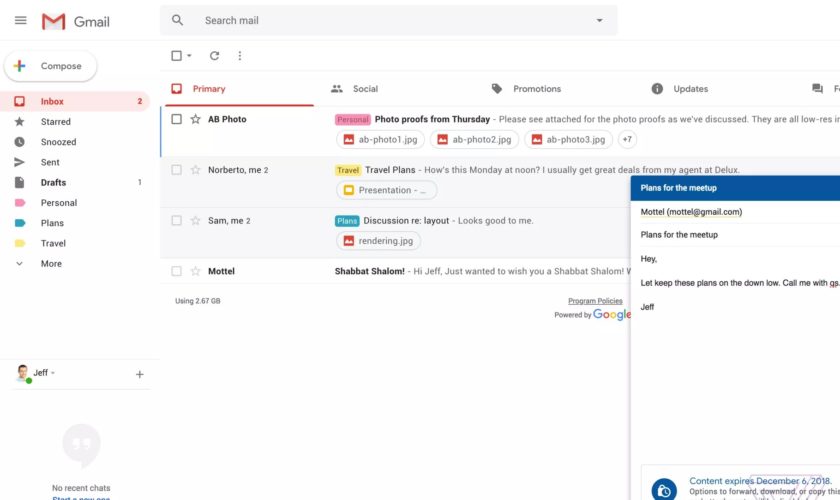Open the Program Policies link
The image size is (840, 500).
[x=595, y=301]
